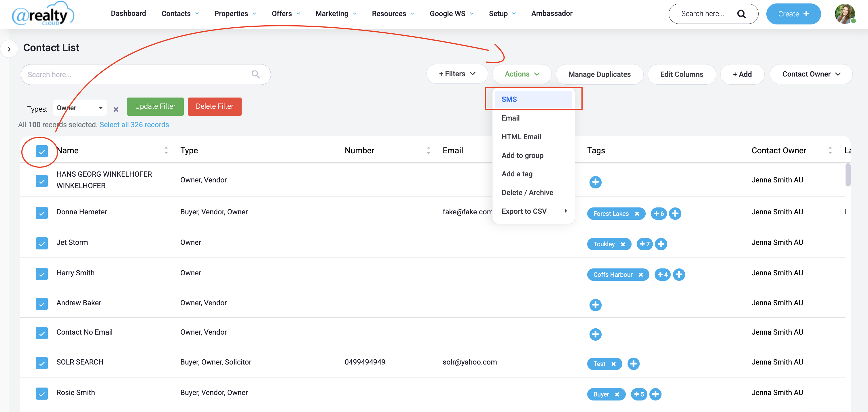Screen dimensions: 868x412
Task: Add a tag to Andrew Baker
Action: (x=595, y=305)
